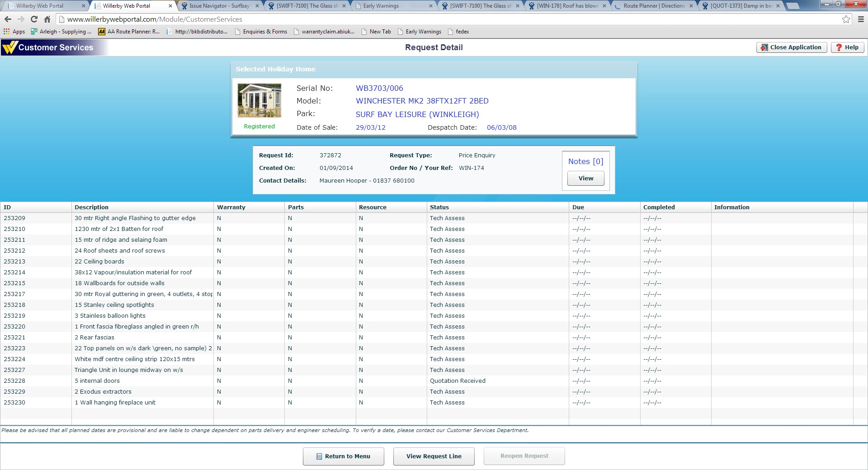This screenshot has width=868, height=470.
Task: Open the Chrome menu icon
Action: coord(861,19)
